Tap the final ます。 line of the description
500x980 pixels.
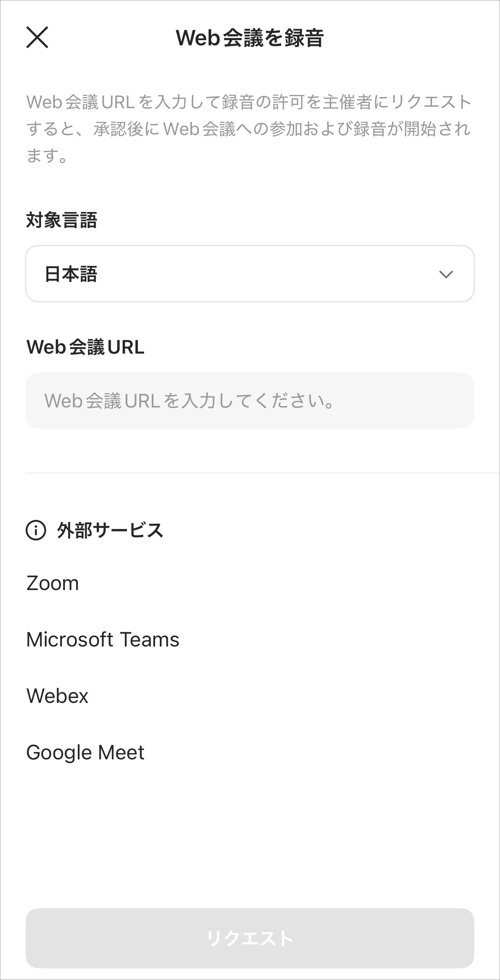click(x=47, y=156)
